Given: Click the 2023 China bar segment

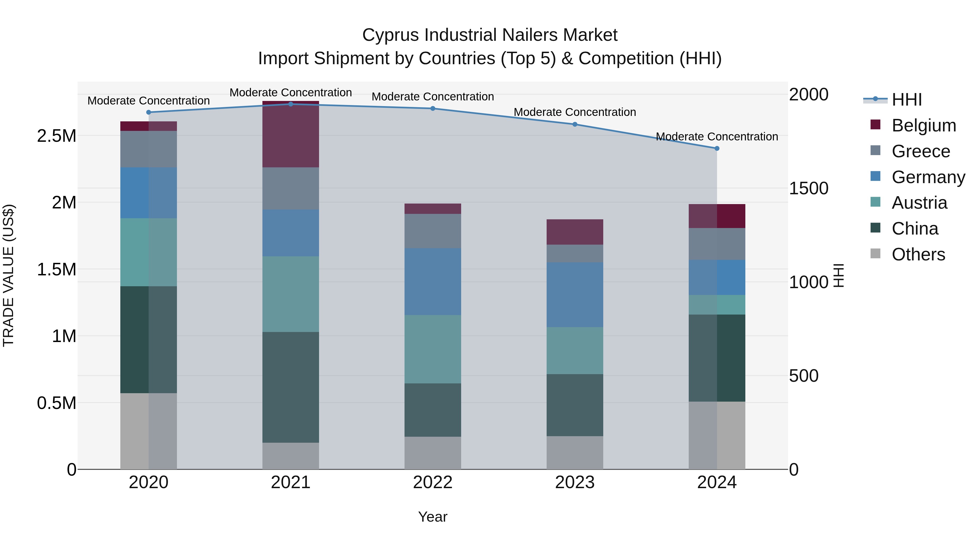Looking at the screenshot, I should (x=575, y=405).
